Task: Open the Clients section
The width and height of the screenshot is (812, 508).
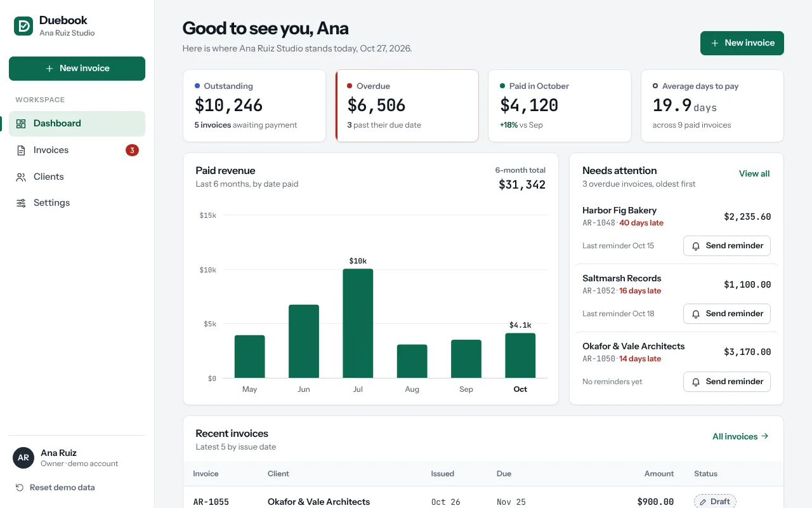Action: (77, 177)
